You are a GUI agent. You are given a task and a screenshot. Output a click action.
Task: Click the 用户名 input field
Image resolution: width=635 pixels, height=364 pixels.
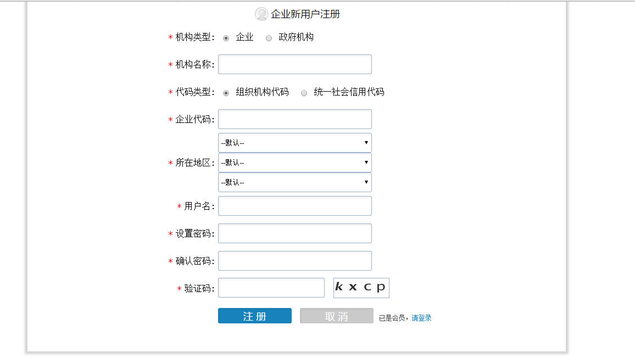click(x=294, y=206)
